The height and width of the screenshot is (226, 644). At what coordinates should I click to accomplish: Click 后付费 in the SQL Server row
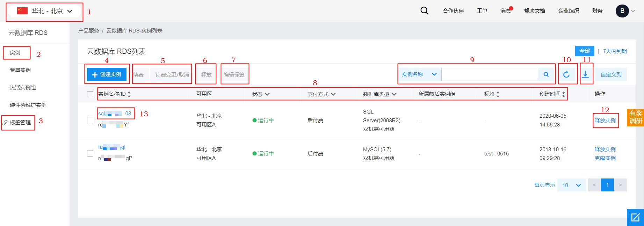click(315, 121)
